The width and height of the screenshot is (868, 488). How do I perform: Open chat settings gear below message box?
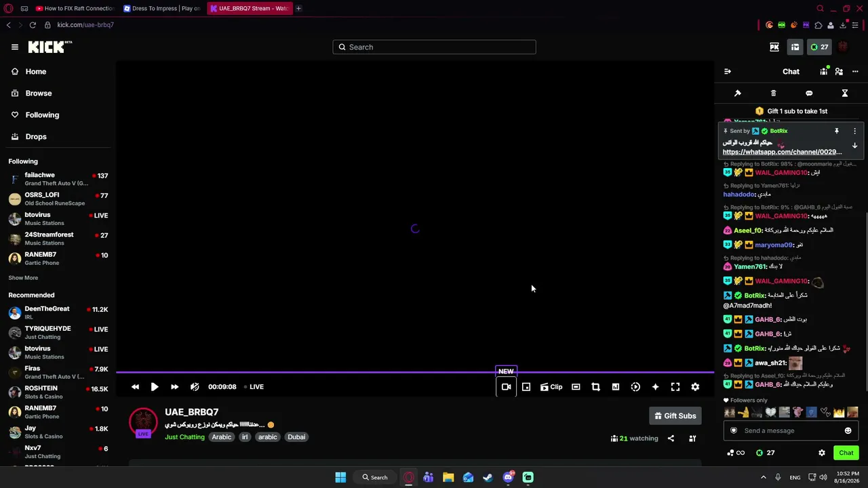point(822,453)
